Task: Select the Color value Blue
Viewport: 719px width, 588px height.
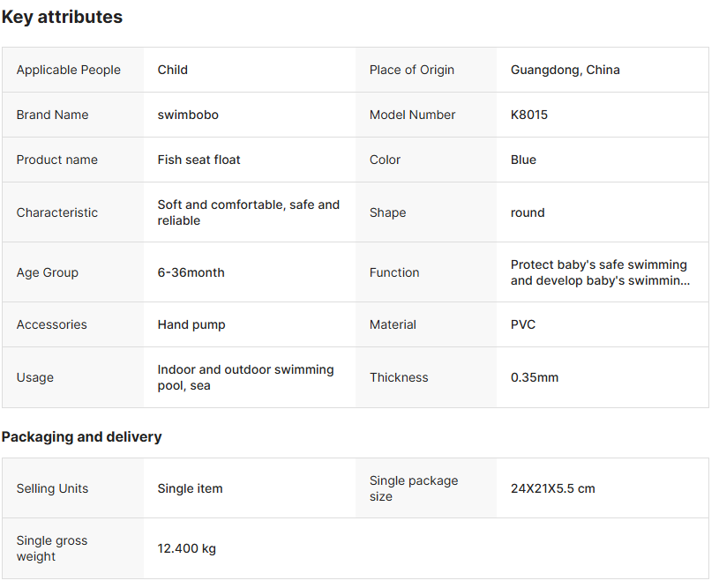Action: tap(523, 160)
